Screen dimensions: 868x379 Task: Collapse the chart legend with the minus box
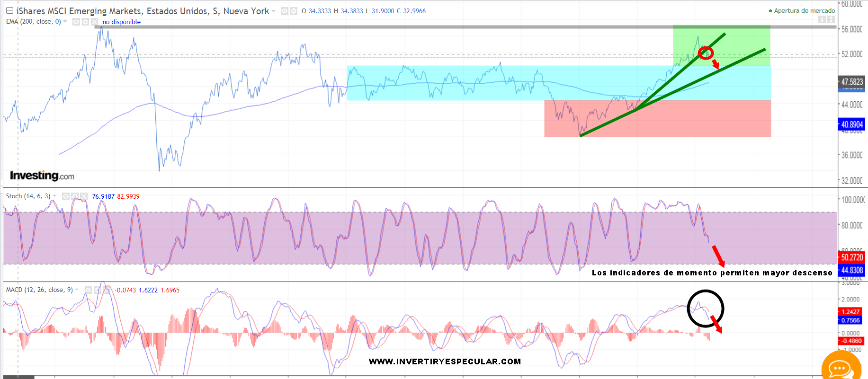click(x=9, y=10)
